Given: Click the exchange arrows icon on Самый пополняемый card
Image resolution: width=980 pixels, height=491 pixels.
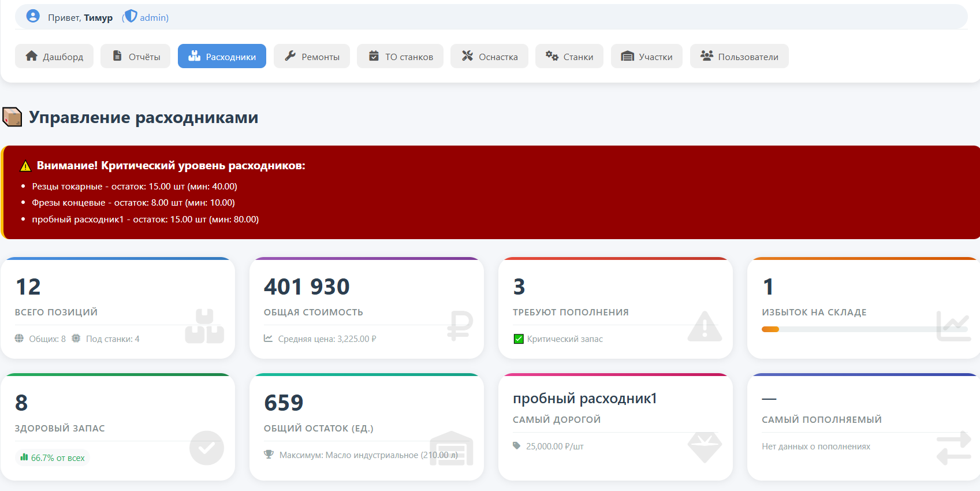Looking at the screenshot, I should point(953,448).
